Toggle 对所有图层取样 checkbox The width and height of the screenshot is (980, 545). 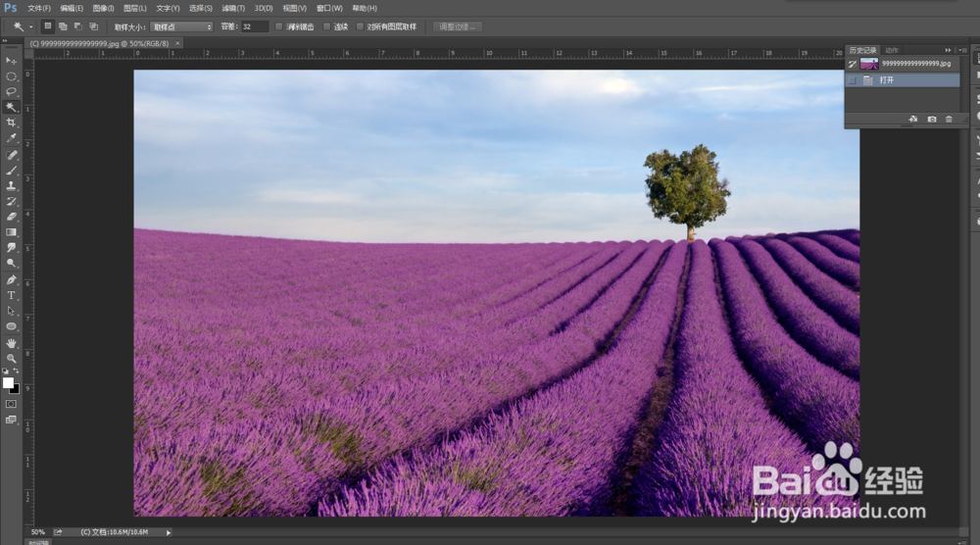[x=360, y=26]
